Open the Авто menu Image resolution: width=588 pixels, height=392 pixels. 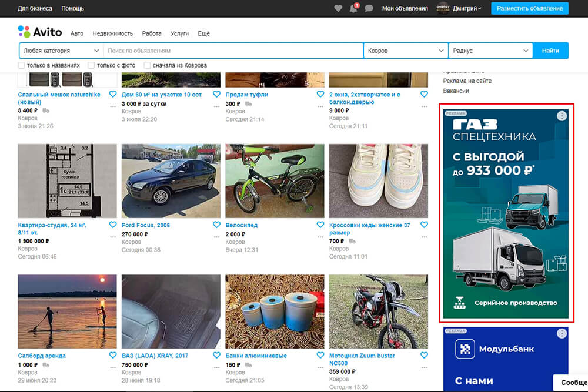click(77, 33)
